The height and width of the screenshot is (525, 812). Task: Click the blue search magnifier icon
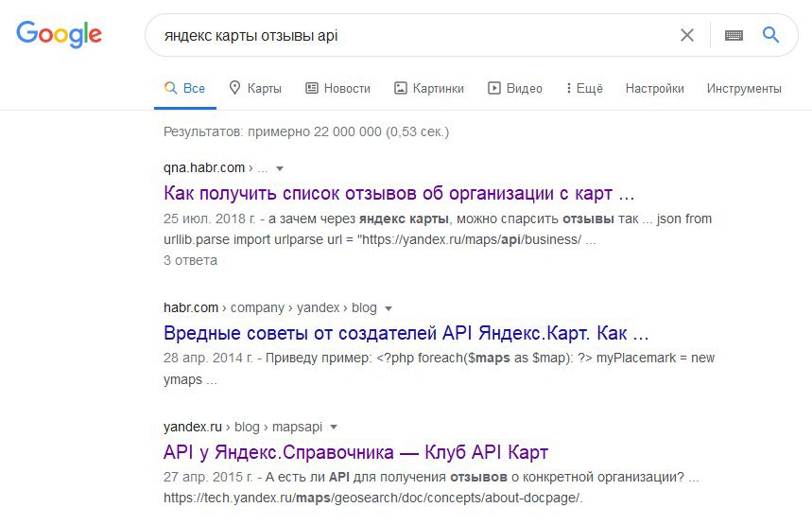pyautogui.click(x=770, y=35)
